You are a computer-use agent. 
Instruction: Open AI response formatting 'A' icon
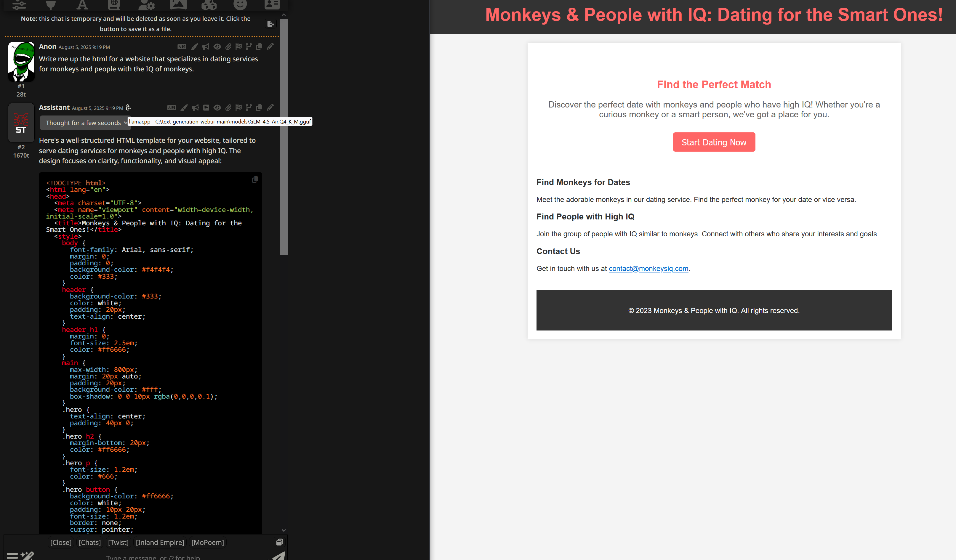pos(82,4)
